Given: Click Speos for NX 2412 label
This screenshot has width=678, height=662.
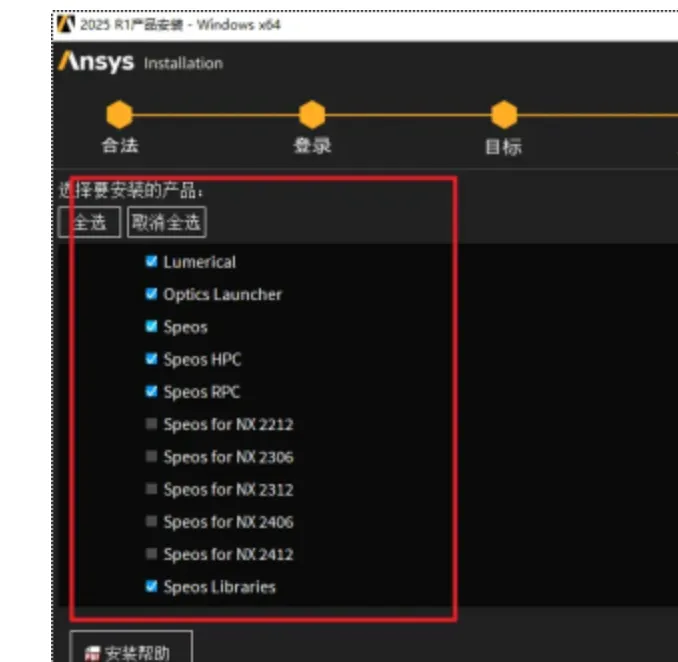Looking at the screenshot, I should pos(228,555).
